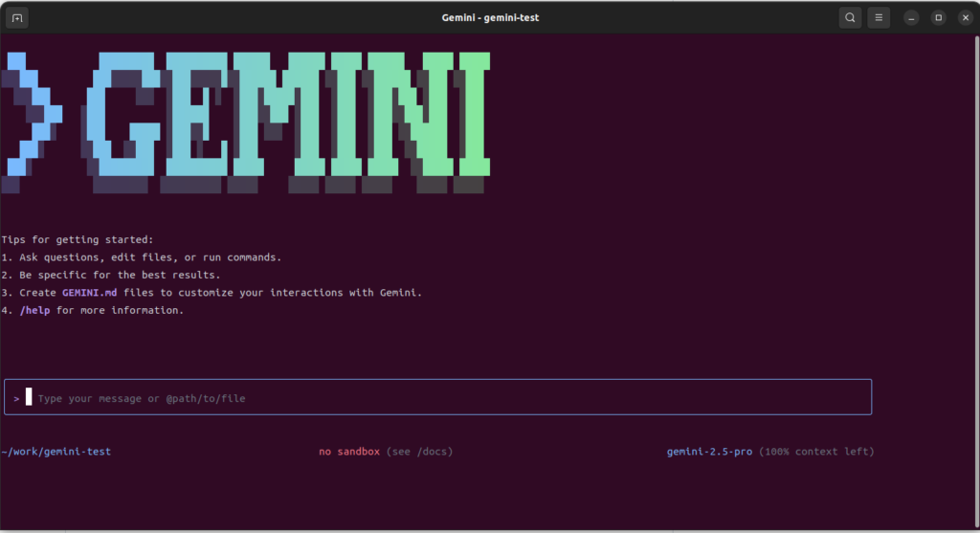Click the window title "Gemini - gemini-test"
The height and width of the screenshot is (533, 980).
(490, 17)
